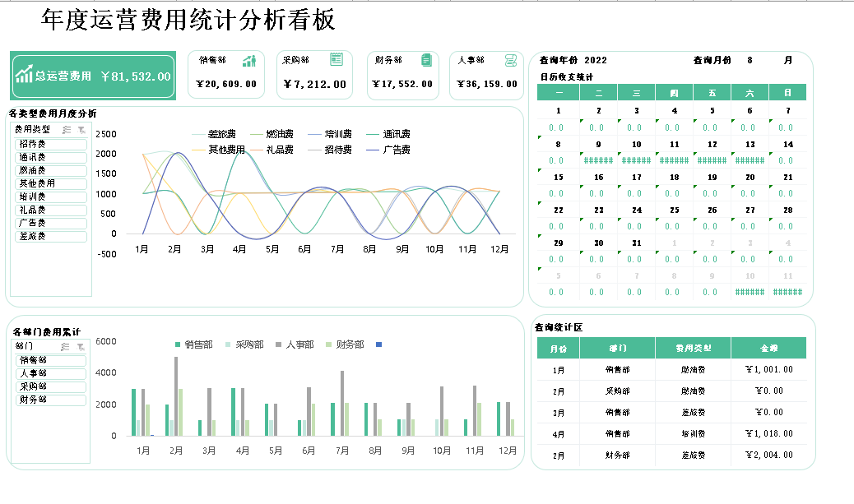
Task: Toggle 燃油费 in expense type slicer
Action: pyautogui.click(x=49, y=170)
